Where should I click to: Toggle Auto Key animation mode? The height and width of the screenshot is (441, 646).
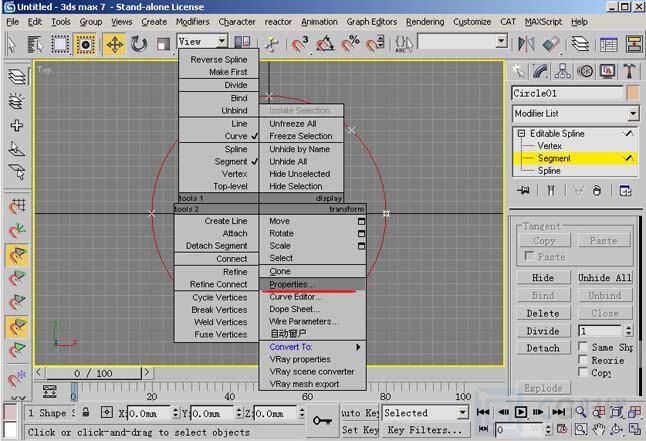pos(360,413)
